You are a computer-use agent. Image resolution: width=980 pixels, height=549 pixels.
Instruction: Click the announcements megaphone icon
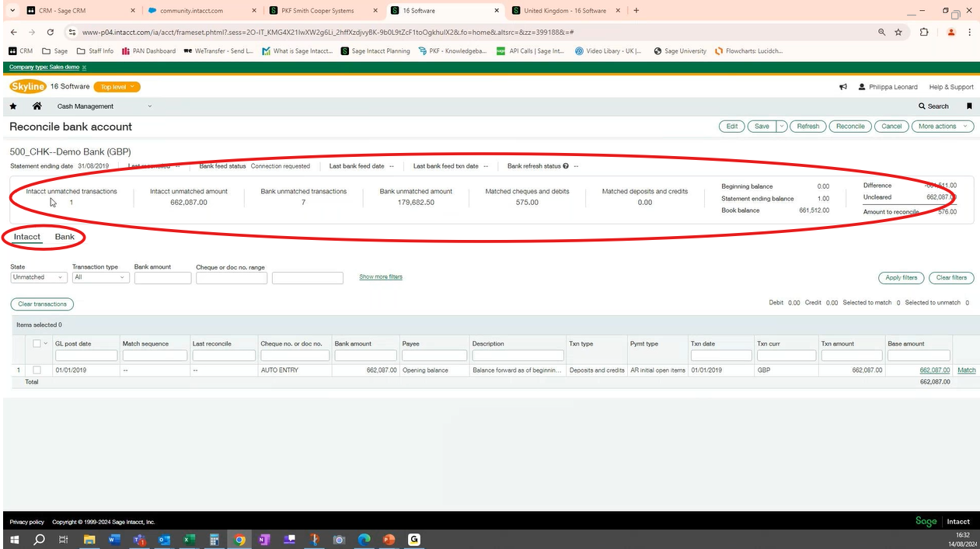click(x=843, y=87)
